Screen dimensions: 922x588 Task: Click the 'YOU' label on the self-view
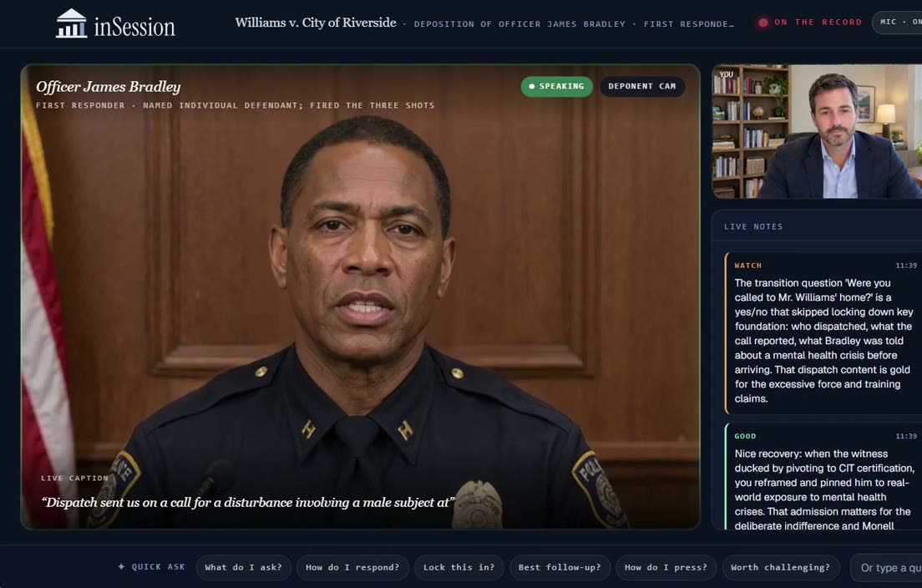[727, 74]
